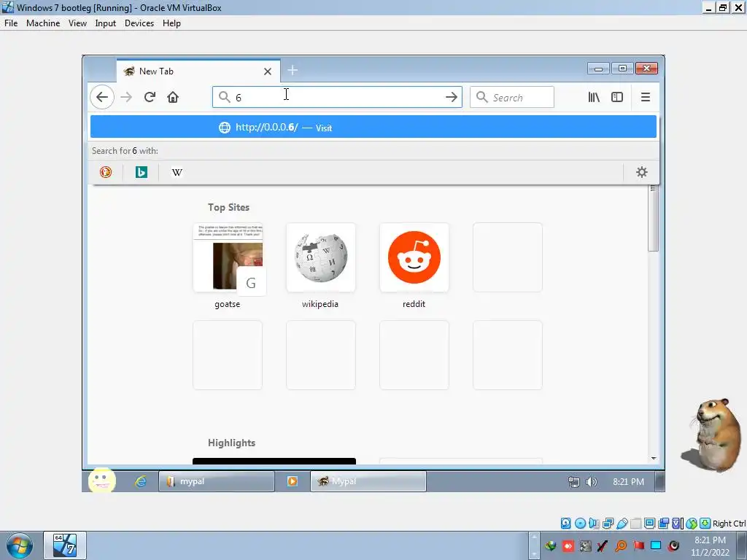This screenshot has width=747, height=560.
Task: Open the Help menu
Action: pyautogui.click(x=171, y=23)
